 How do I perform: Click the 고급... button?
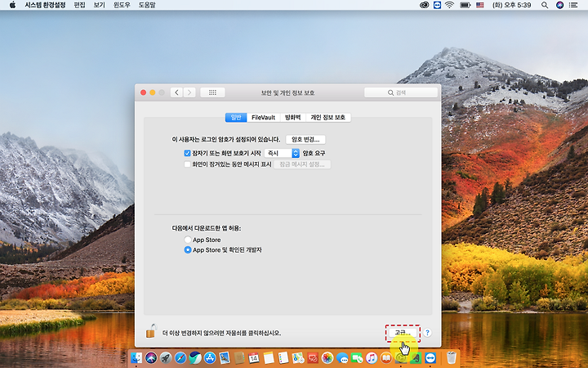pyautogui.click(x=403, y=333)
